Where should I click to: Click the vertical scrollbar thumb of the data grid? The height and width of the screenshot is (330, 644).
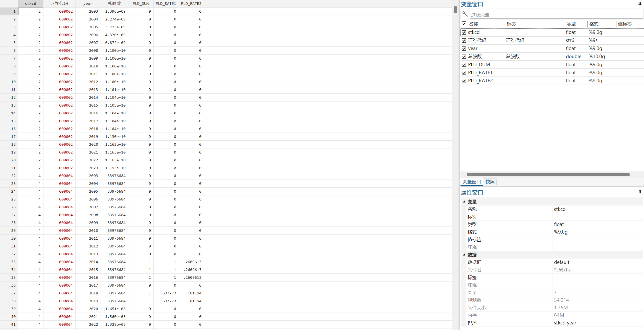(x=455, y=10)
